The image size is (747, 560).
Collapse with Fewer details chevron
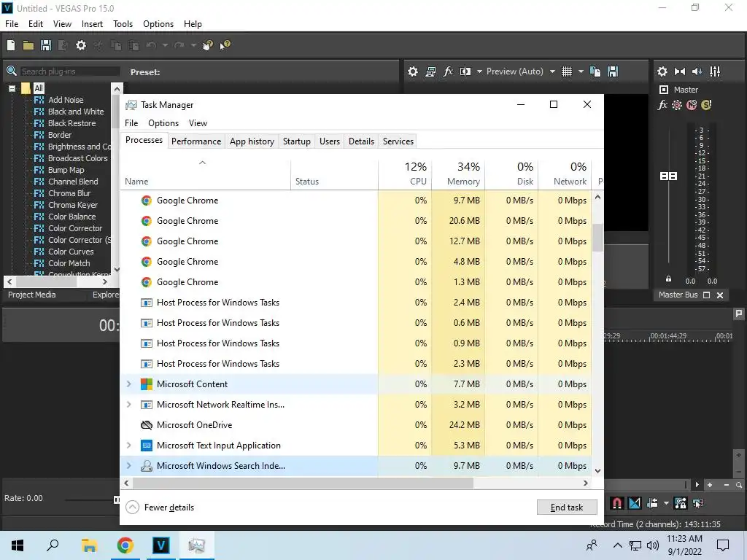[x=133, y=507]
